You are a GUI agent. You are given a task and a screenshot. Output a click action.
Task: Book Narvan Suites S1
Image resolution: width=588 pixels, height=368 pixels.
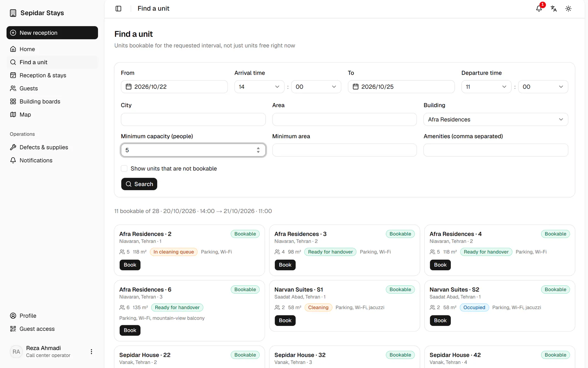point(285,320)
